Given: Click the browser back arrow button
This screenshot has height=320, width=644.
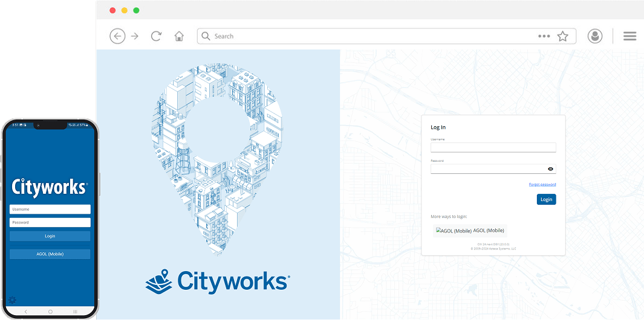Looking at the screenshot, I should pos(117,36).
